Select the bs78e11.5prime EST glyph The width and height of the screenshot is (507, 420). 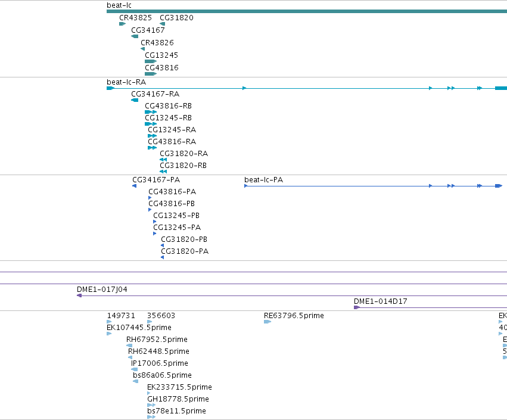(x=151, y=417)
